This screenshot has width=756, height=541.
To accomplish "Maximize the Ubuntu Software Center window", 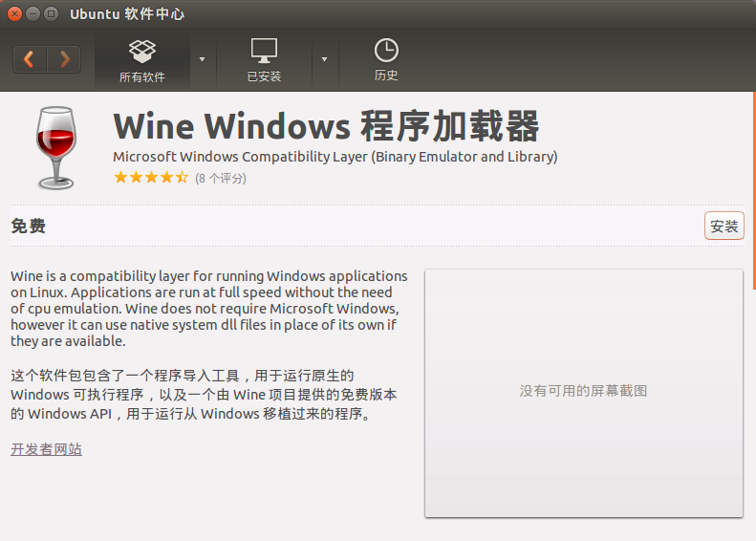I will click(51, 14).
